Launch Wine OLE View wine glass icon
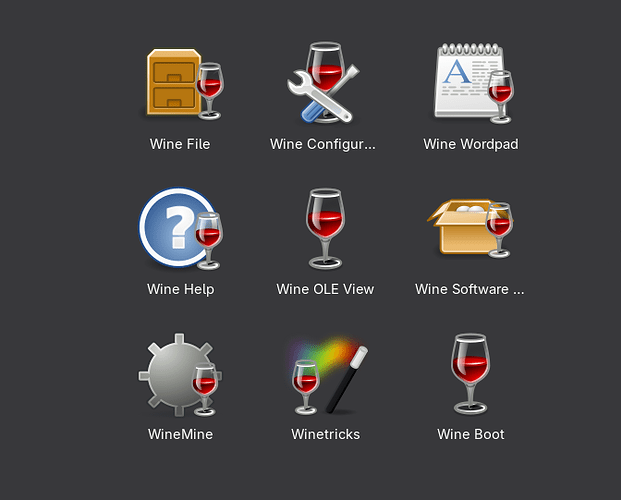 [x=325, y=229]
